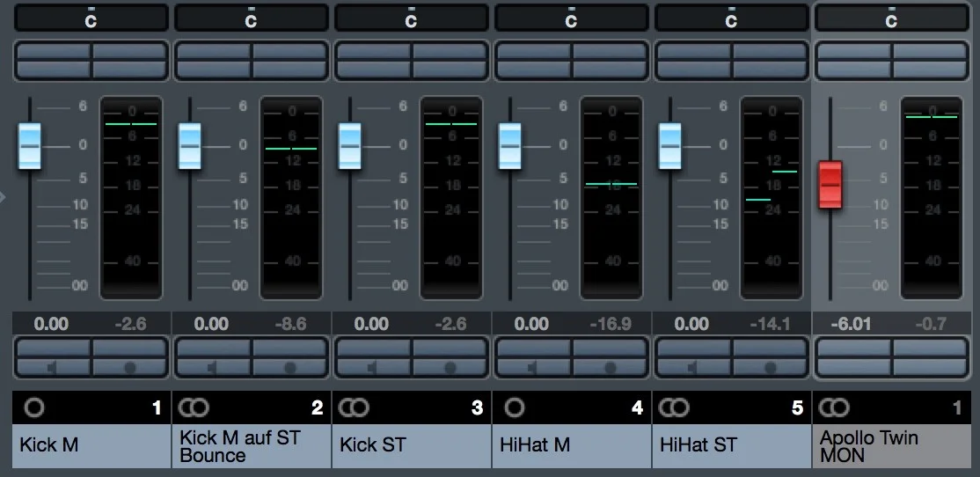The height and width of the screenshot is (477, 980).
Task: Click the stereo rings icon of Apollo Twin MON
Action: [x=834, y=407]
